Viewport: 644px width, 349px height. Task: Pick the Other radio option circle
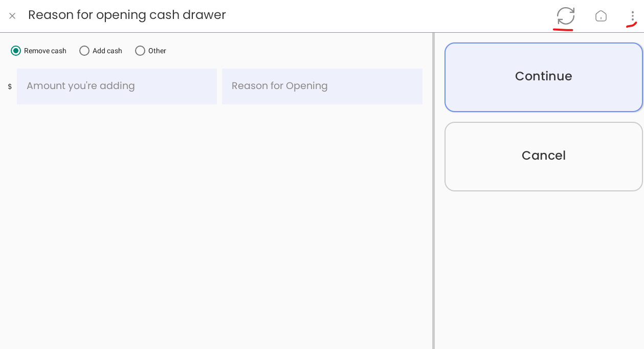(x=140, y=51)
